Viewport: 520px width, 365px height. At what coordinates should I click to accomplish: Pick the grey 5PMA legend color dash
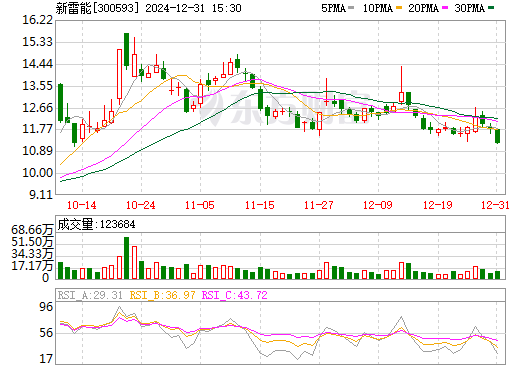point(351,8)
